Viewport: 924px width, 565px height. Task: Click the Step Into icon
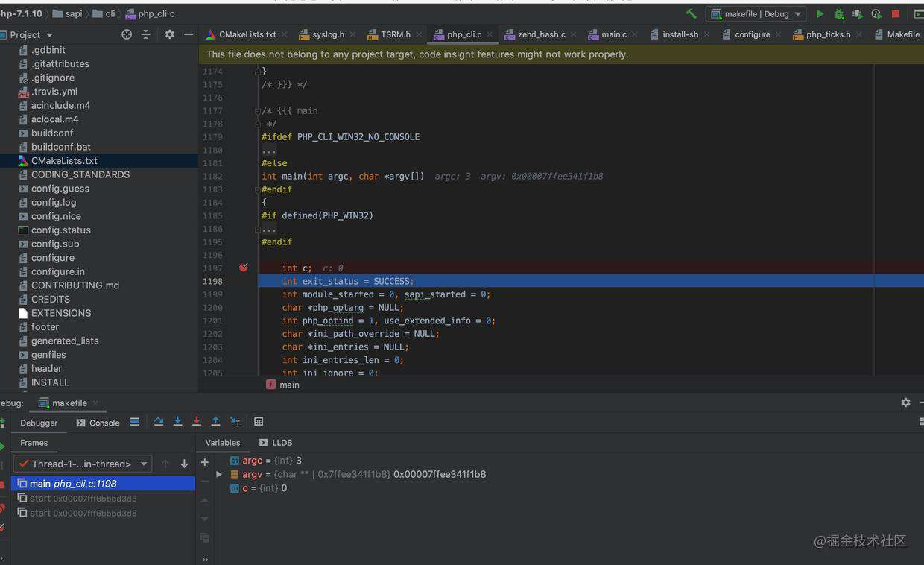click(177, 422)
